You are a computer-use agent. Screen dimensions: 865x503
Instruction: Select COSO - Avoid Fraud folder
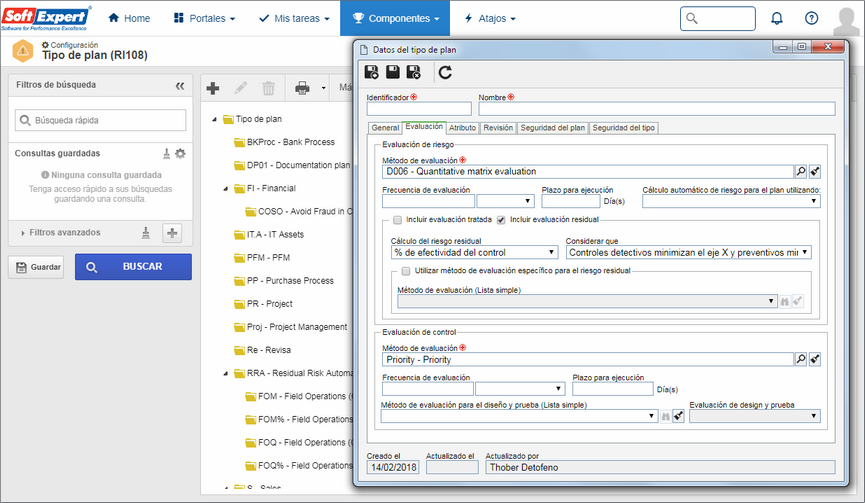tap(299, 211)
